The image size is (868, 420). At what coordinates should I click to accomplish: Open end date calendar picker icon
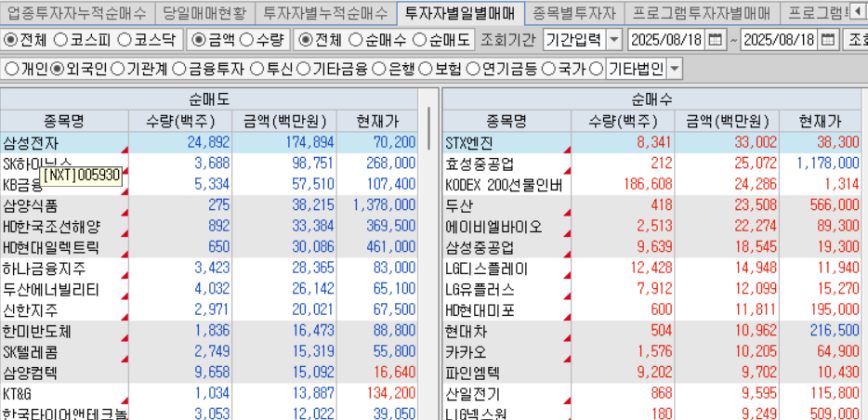click(x=828, y=40)
